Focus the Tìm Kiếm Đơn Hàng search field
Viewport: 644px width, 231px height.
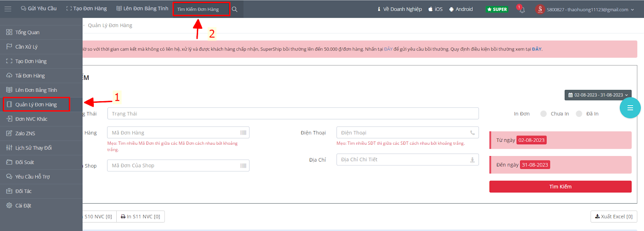201,9
